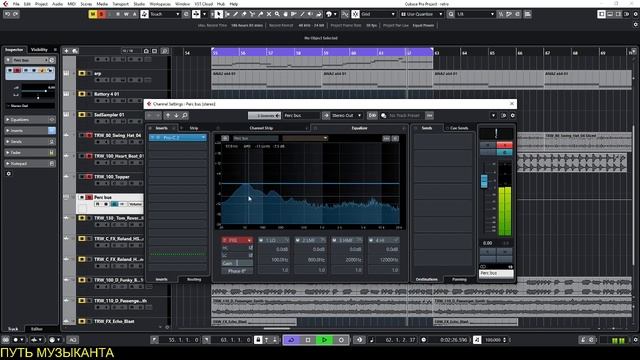
Task: Open the Stereo Out output routing dropdown
Action: (347, 116)
